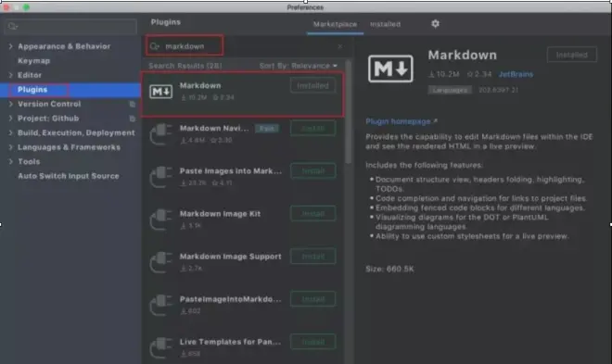The width and height of the screenshot is (612, 364).
Task: Click the JetBrains vendor link
Action: point(516,74)
